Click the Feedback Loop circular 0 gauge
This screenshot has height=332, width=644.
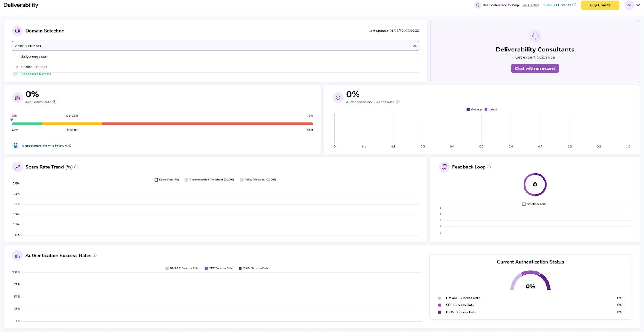(x=535, y=184)
